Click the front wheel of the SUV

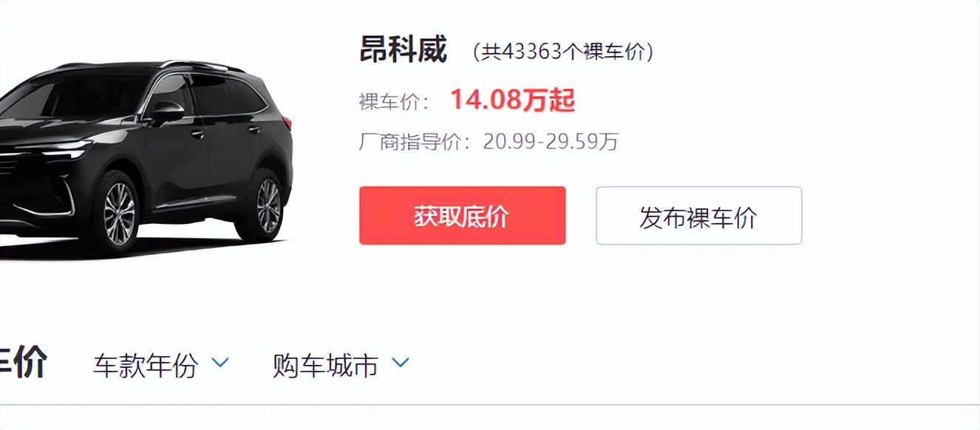118,214
